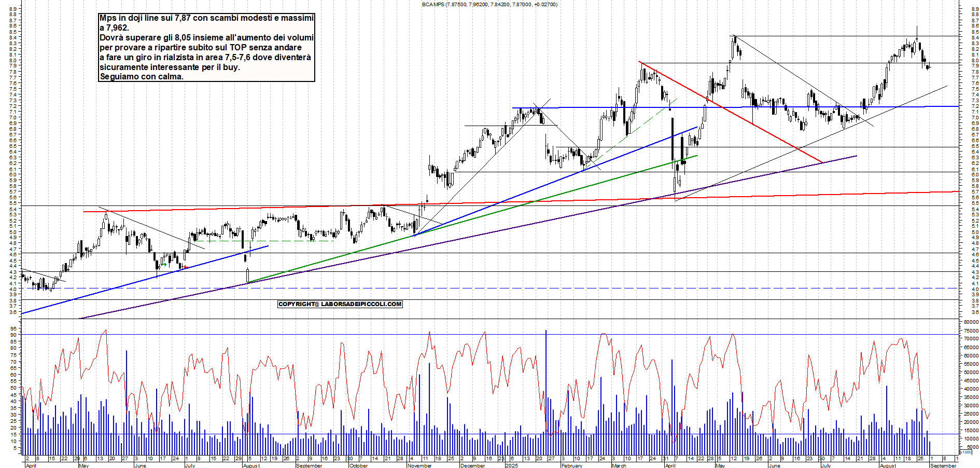Select the line 'a fare un giro in rialzista'

tap(205, 57)
